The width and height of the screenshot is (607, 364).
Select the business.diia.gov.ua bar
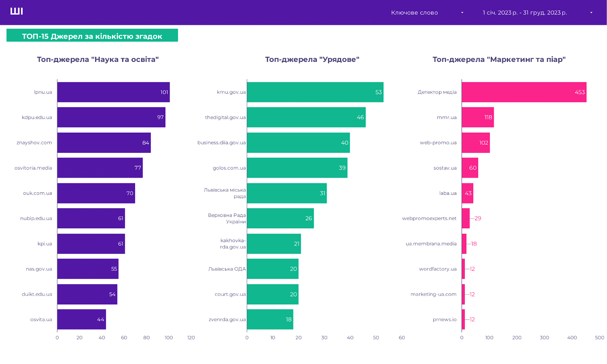coord(298,143)
